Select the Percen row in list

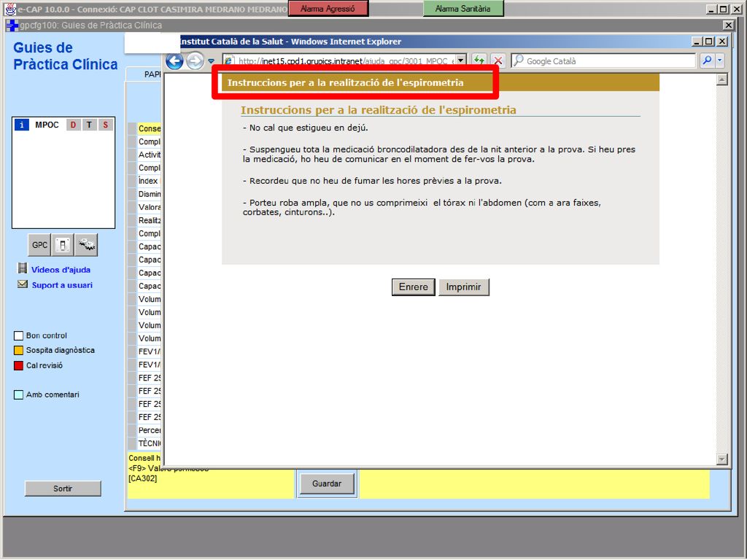149,430
